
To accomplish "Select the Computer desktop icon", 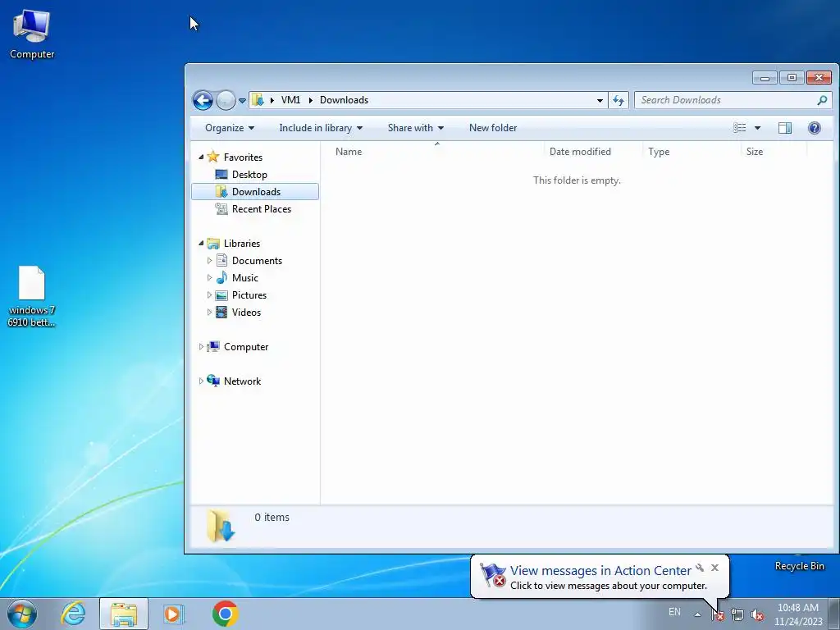I will pyautogui.click(x=32, y=34).
